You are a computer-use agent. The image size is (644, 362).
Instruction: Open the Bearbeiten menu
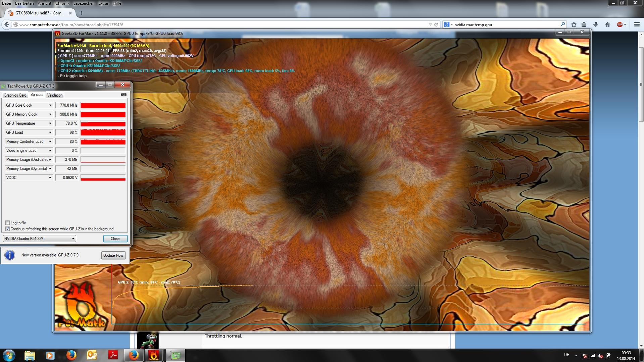click(x=24, y=3)
